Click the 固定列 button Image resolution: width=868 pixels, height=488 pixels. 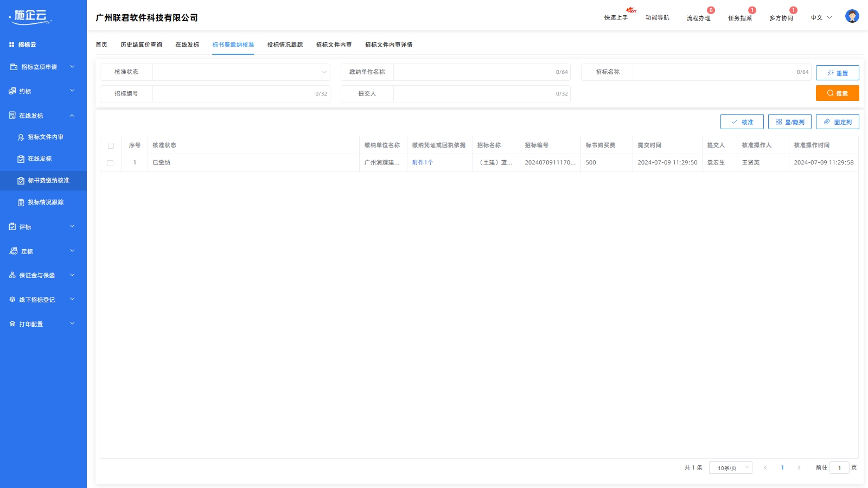click(837, 122)
